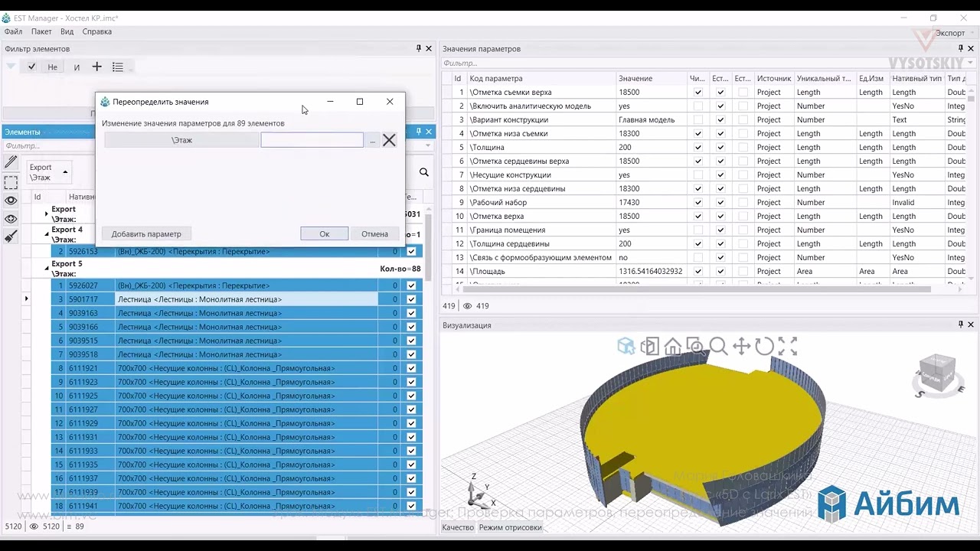Toggle first checkbox for \Площадь row
980x551 pixels.
pyautogui.click(x=697, y=272)
